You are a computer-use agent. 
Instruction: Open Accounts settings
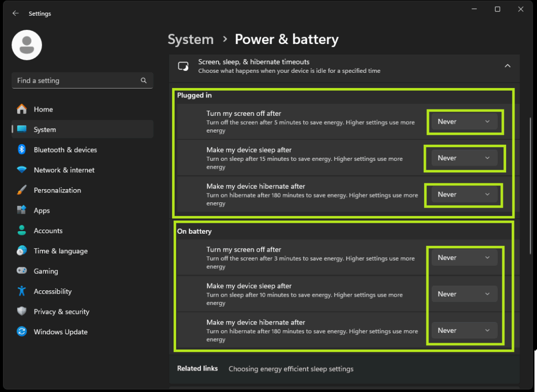click(x=82, y=231)
